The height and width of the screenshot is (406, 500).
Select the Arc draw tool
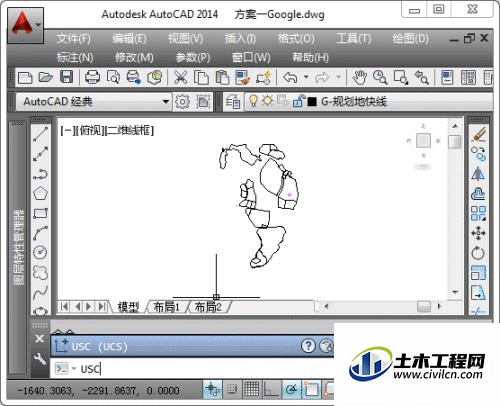[x=40, y=233]
